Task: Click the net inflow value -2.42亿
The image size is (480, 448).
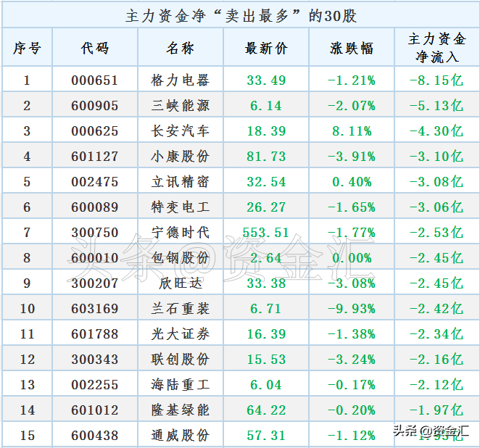Action: coord(436,309)
